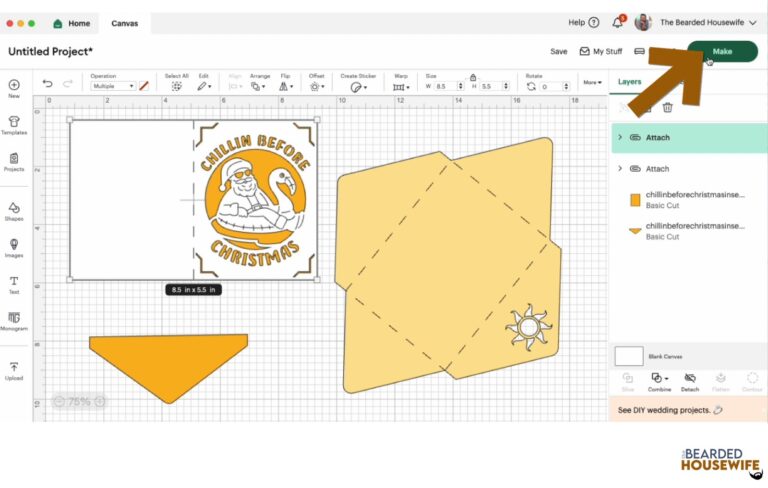The height and width of the screenshot is (488, 768).
Task: Expand the first Attach layer group
Action: pos(620,138)
